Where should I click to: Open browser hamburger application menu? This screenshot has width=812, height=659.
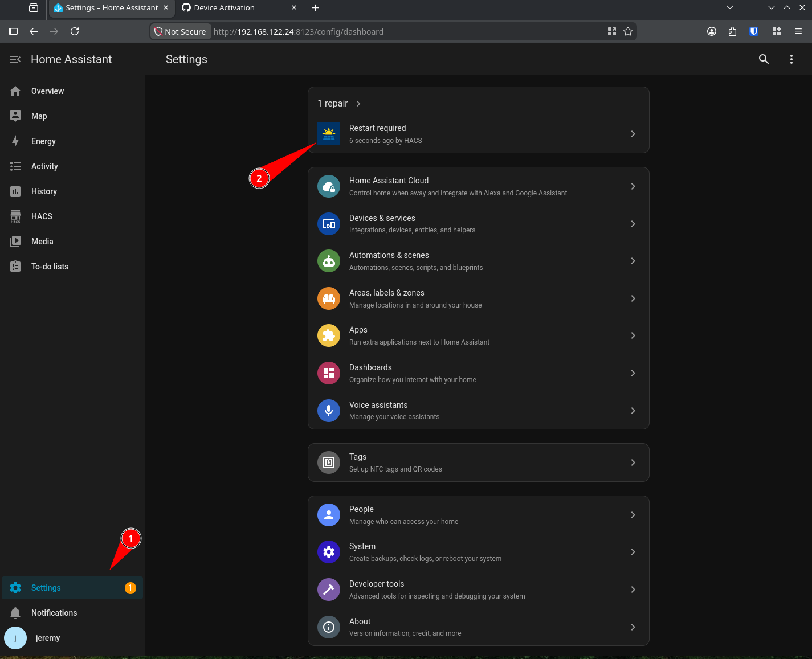(x=798, y=31)
